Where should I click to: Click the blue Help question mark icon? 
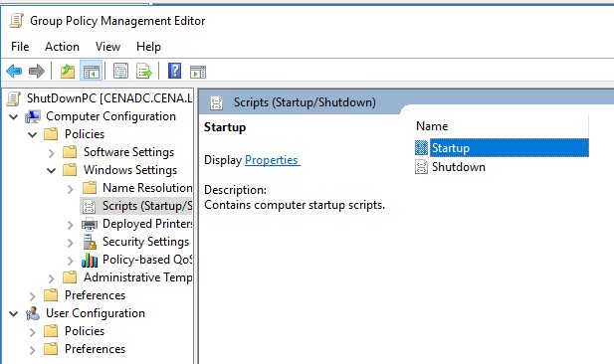(174, 71)
